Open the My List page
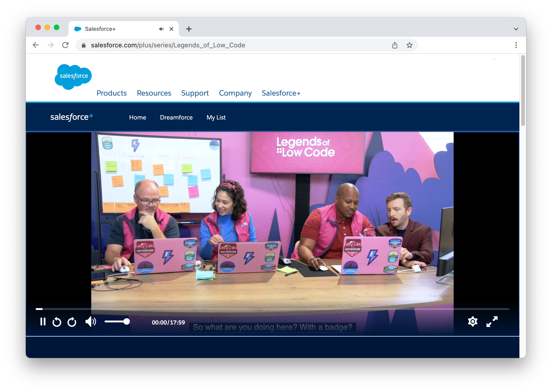This screenshot has width=552, height=392. pyautogui.click(x=216, y=118)
